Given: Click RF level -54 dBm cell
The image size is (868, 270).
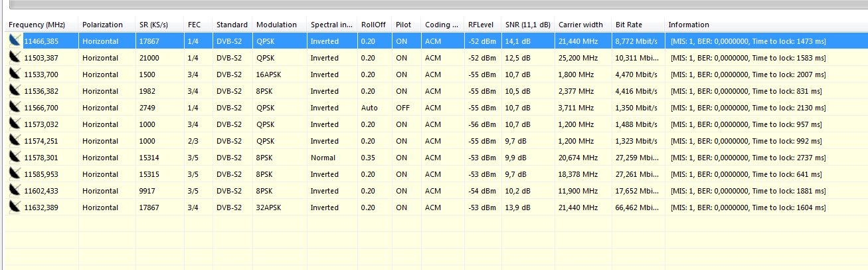Looking at the screenshot, I should coord(481,191).
